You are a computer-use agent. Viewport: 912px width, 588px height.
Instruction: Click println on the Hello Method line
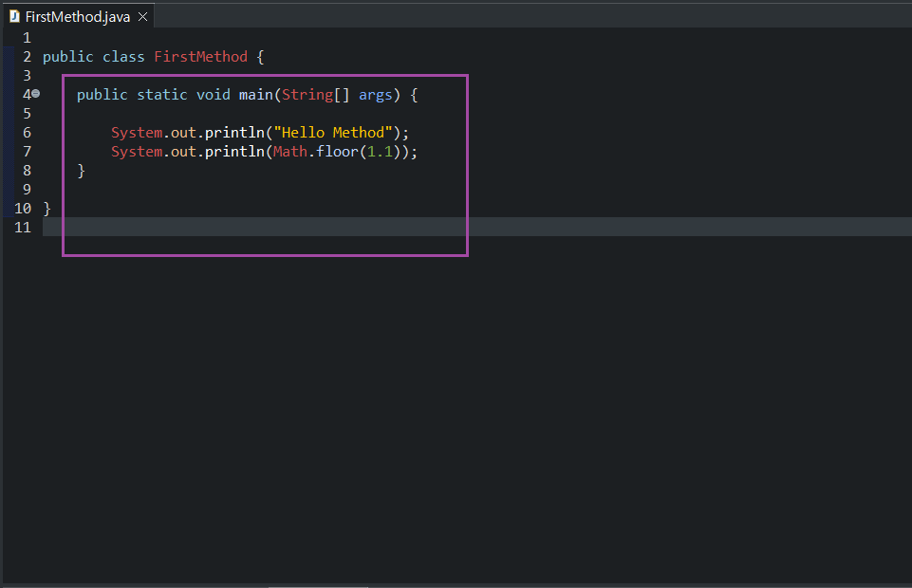[234, 133]
